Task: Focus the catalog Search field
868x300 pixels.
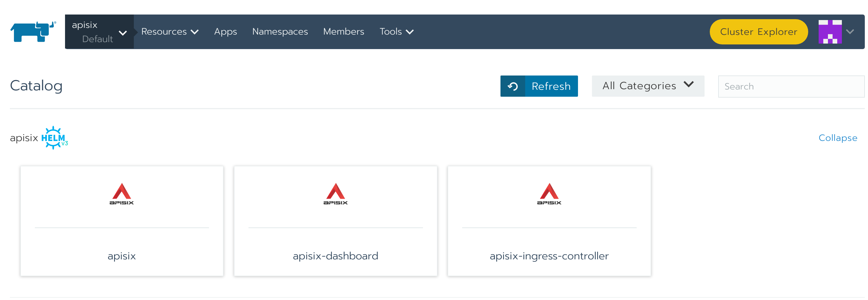Action: [x=790, y=87]
